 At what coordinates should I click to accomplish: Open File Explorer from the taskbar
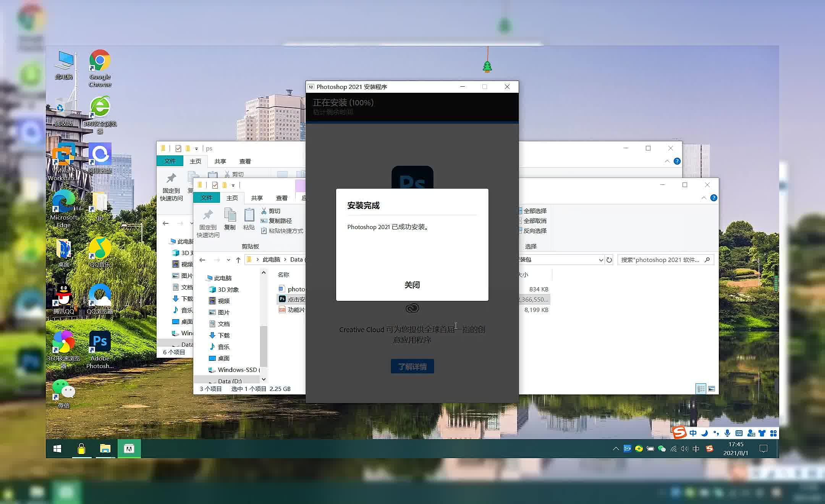click(x=105, y=449)
